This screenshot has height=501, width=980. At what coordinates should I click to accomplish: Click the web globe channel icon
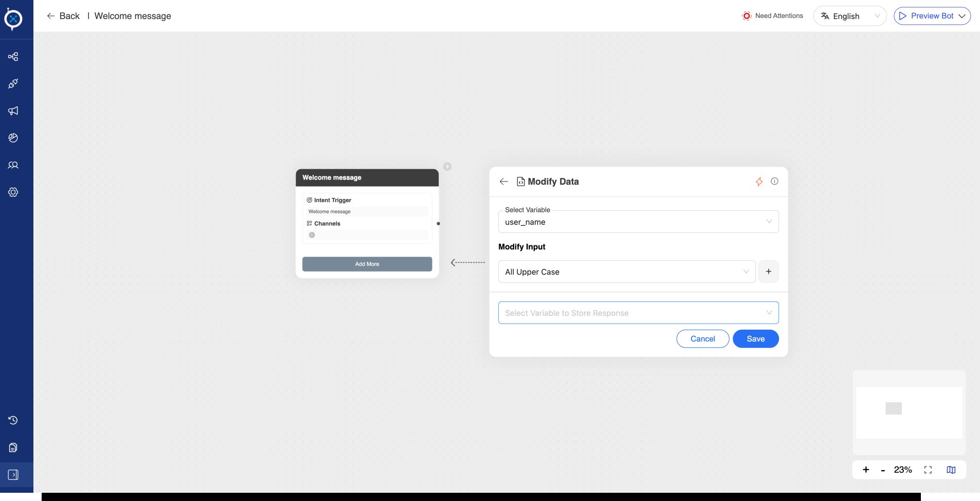[x=312, y=235]
